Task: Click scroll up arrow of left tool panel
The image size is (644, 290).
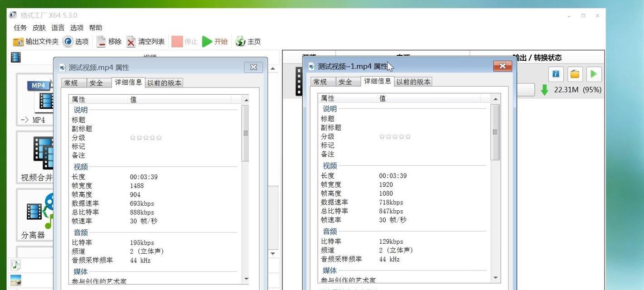Action: (x=273, y=69)
